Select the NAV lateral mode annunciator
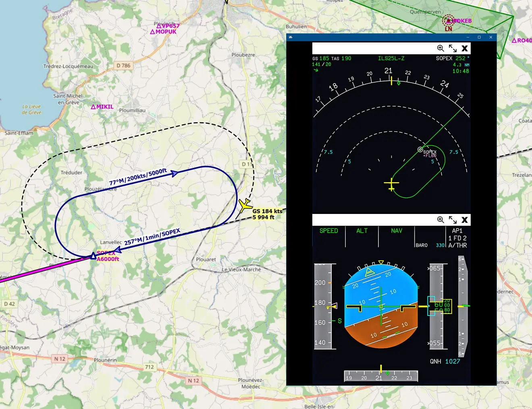Screen dimensions: 532x409 pos(396,231)
